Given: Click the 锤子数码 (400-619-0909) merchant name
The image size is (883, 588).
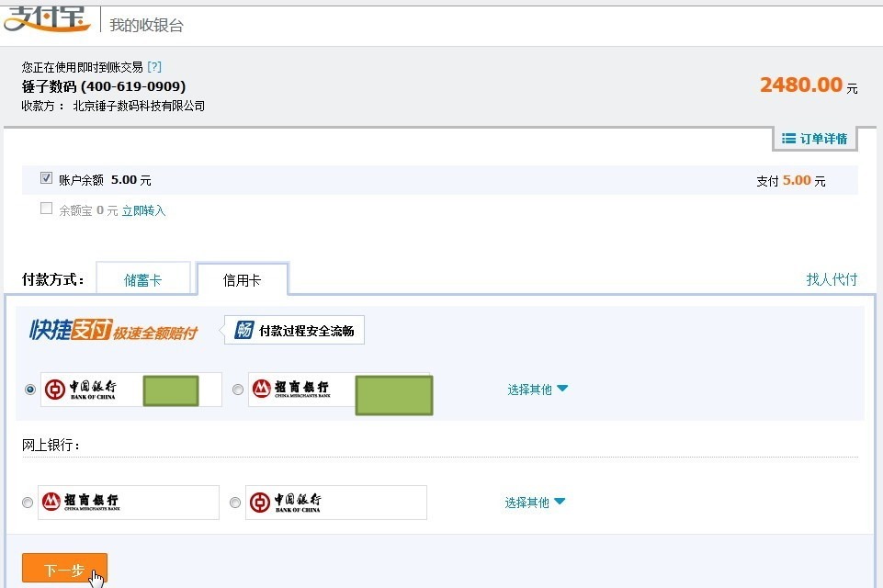Looking at the screenshot, I should [104, 86].
